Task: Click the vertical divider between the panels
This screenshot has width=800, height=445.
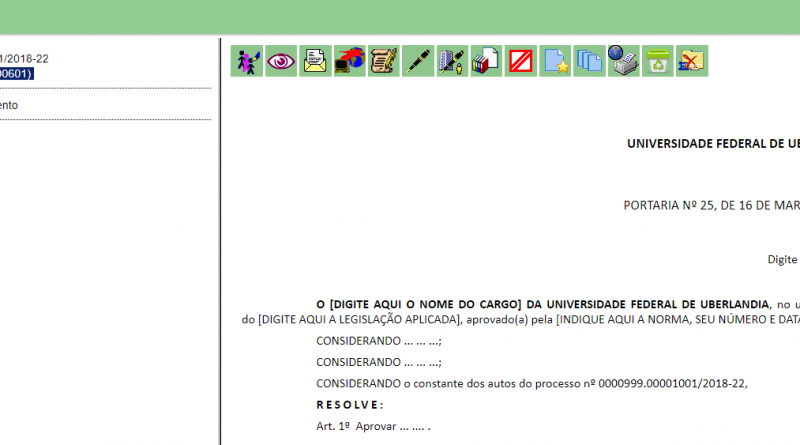Action: tap(220, 240)
